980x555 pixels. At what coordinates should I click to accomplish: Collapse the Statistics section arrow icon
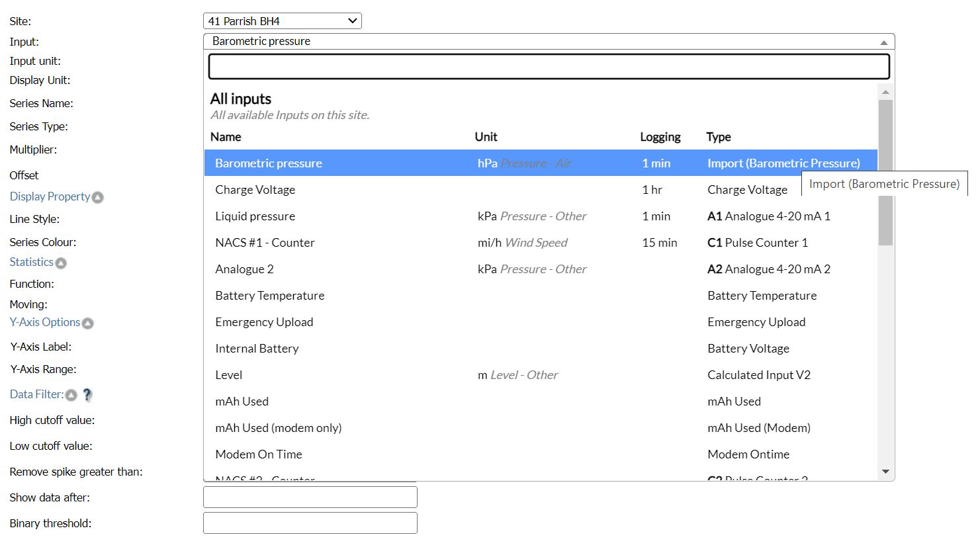click(x=61, y=263)
